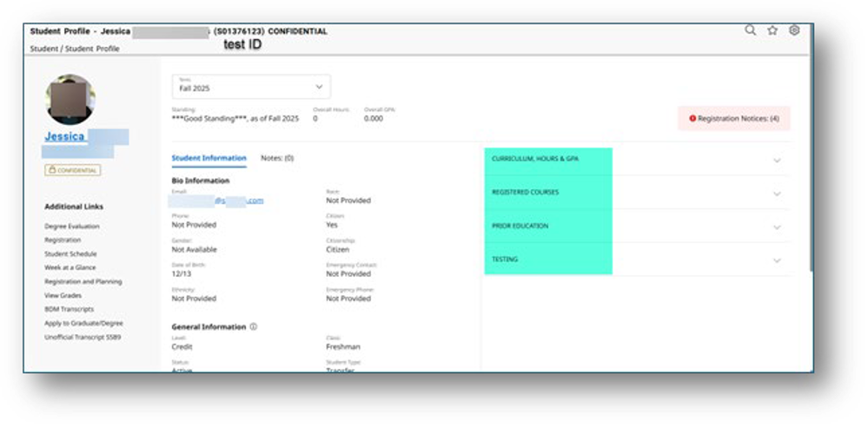Viewport: 868px width, 427px height.
Task: Open the Registration link
Action: click(x=63, y=240)
